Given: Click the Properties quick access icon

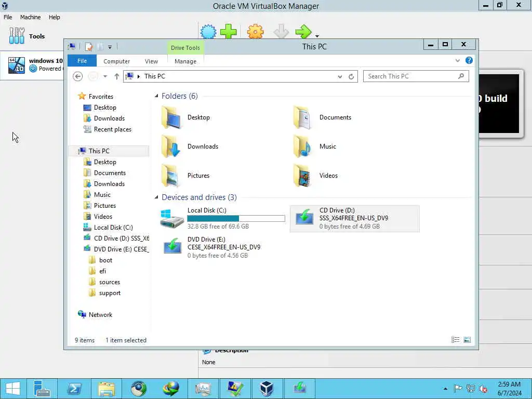Looking at the screenshot, I should [x=89, y=46].
